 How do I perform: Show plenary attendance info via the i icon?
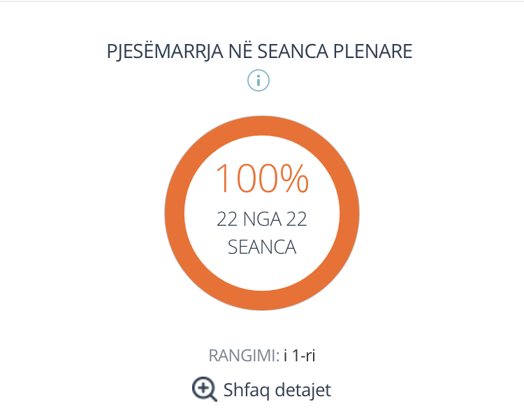(x=259, y=80)
